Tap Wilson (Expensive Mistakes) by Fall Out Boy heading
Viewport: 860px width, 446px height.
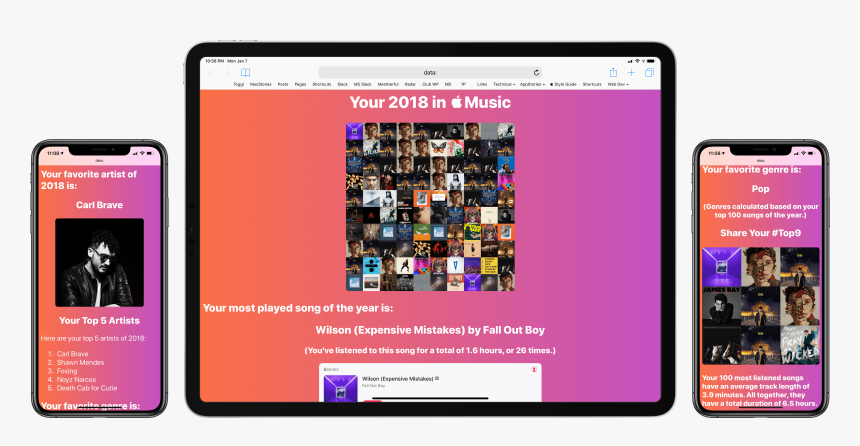coord(431,330)
